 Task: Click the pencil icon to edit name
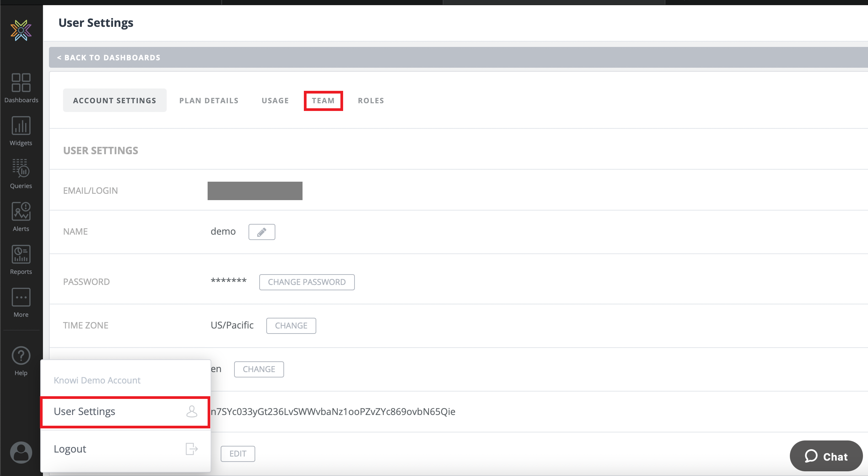262,232
